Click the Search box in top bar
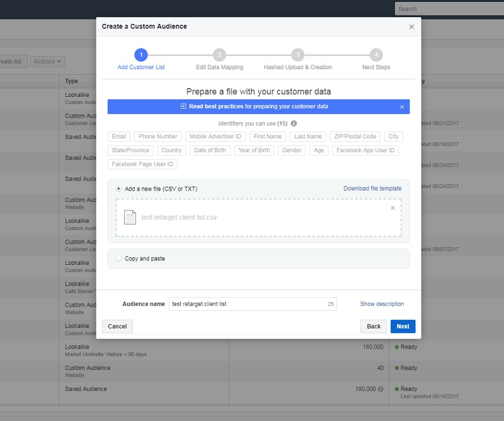504x421 pixels. pos(449,9)
